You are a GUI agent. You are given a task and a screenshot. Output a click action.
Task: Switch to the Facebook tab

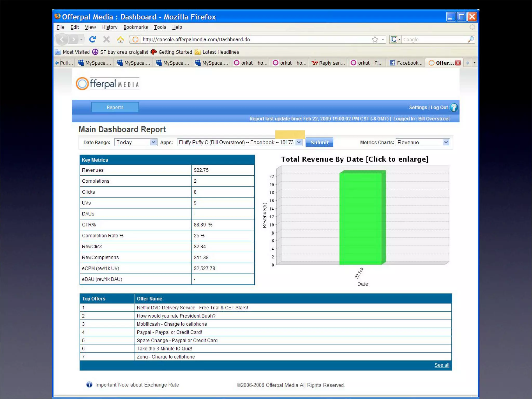point(406,63)
